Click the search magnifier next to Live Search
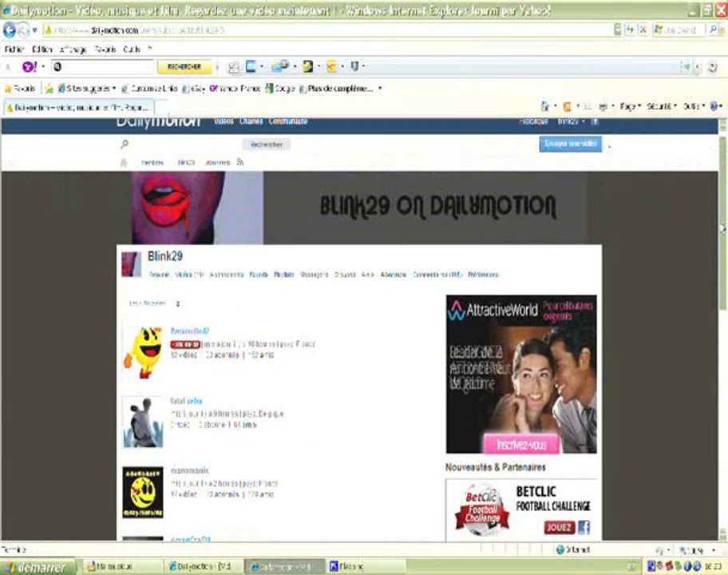728x575 pixels. click(714, 30)
